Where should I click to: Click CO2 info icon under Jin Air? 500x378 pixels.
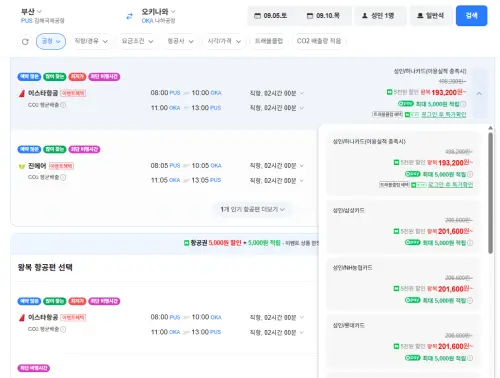pyautogui.click(x=63, y=177)
